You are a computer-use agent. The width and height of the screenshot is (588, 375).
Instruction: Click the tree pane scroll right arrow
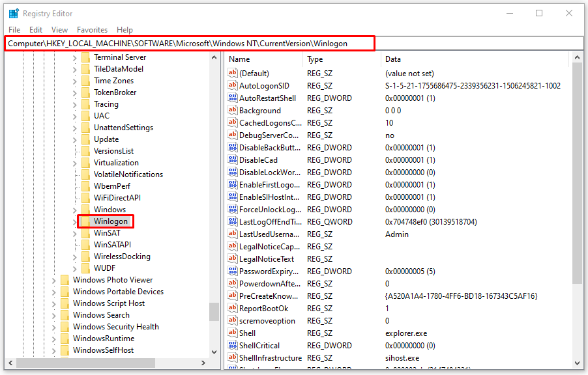(x=203, y=363)
